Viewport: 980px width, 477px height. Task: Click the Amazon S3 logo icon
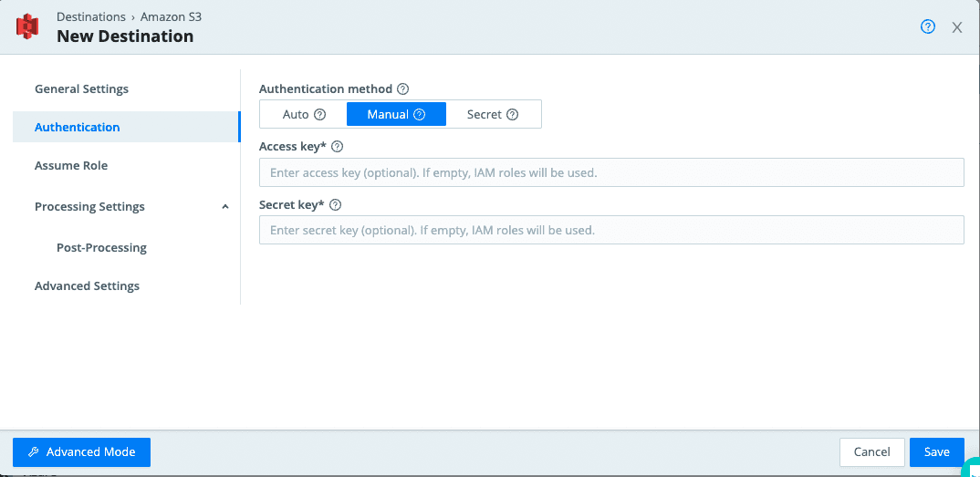(27, 26)
